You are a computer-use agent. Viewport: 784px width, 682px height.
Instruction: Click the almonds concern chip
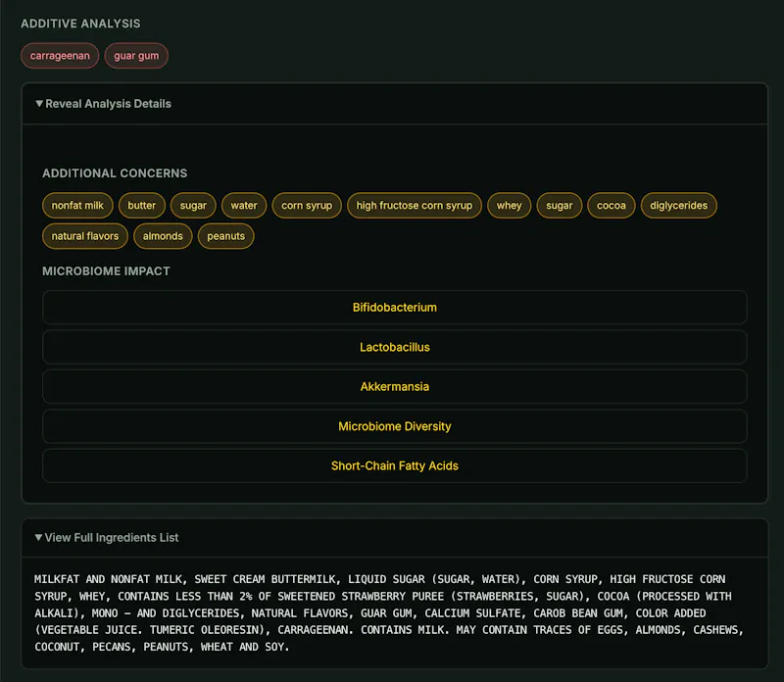point(163,236)
